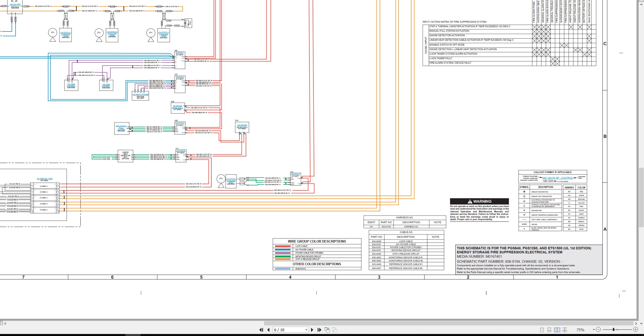Open the zoom percentage dropdown
Screen dimensions: 644x336
pos(594,330)
